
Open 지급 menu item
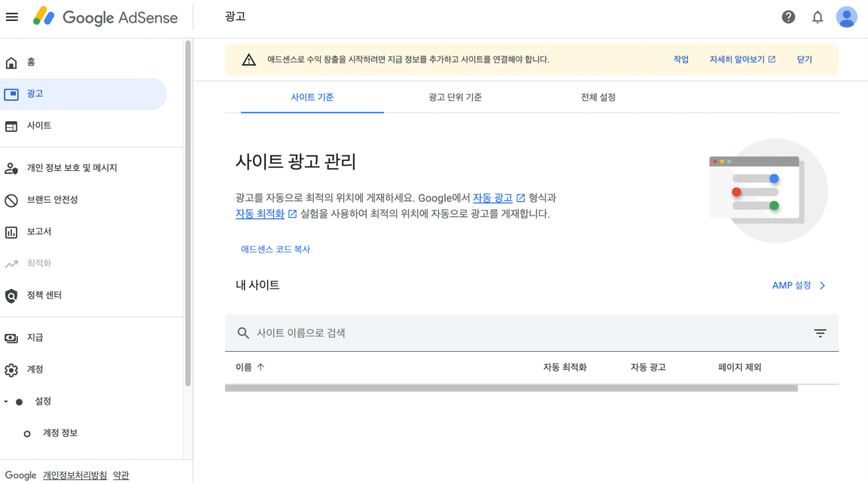[x=35, y=338]
